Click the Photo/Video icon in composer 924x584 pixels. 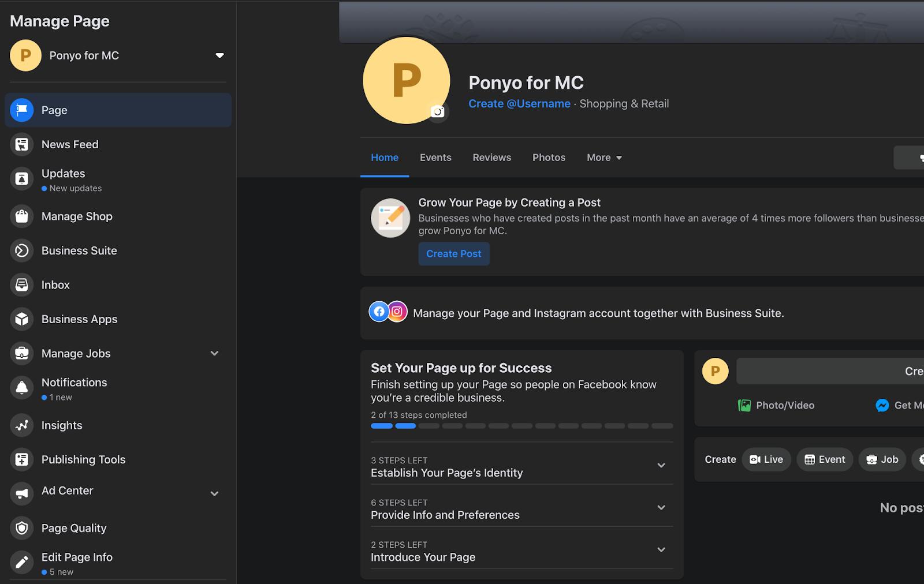(744, 406)
